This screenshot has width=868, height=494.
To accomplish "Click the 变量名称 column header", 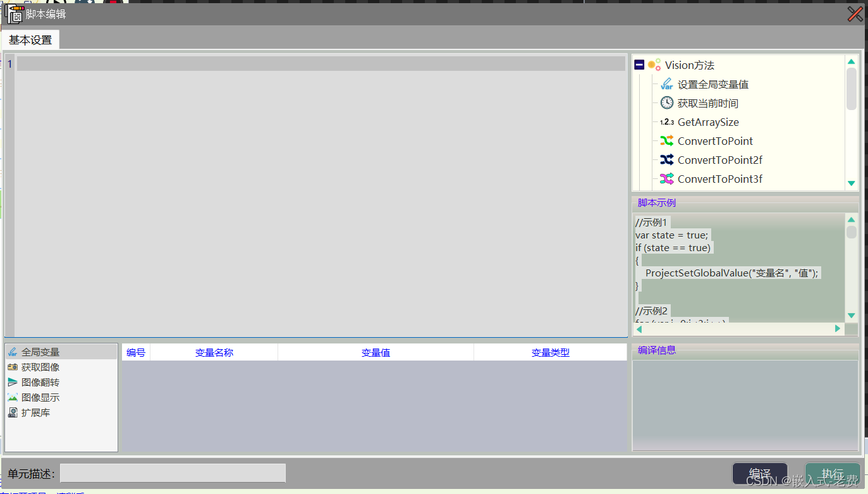I will (214, 352).
